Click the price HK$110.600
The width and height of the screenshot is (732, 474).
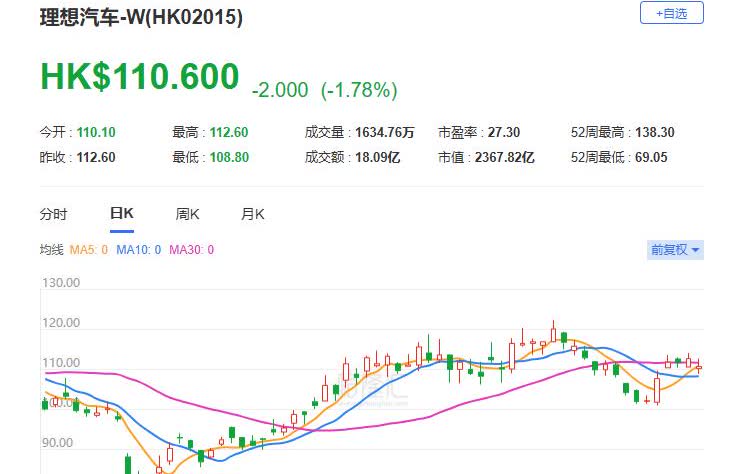140,77
